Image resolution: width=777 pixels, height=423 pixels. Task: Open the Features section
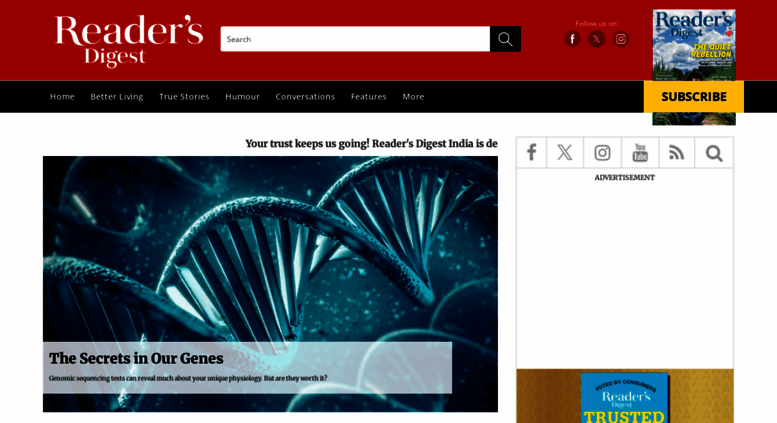coord(369,97)
